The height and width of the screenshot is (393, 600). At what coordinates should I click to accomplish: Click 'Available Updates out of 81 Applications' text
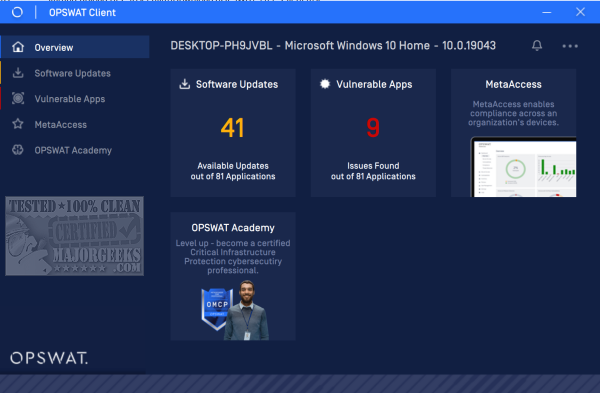coord(233,171)
